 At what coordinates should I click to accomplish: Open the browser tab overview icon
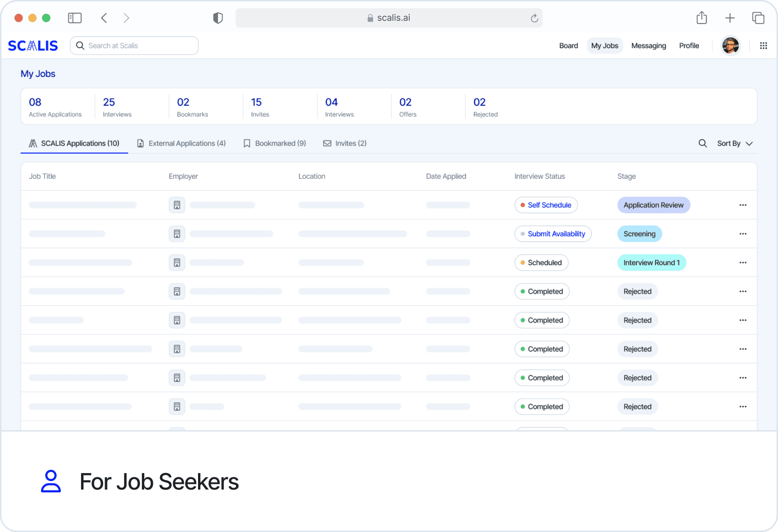pyautogui.click(x=758, y=18)
